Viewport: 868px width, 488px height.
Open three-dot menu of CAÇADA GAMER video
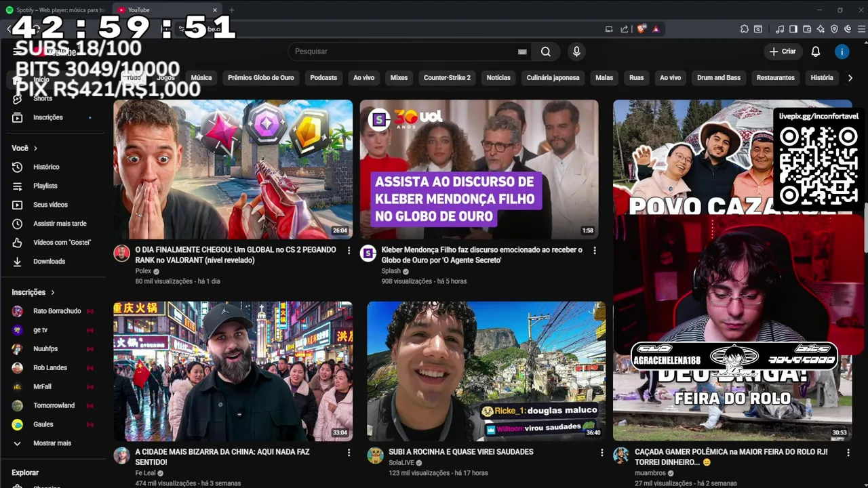click(848, 453)
